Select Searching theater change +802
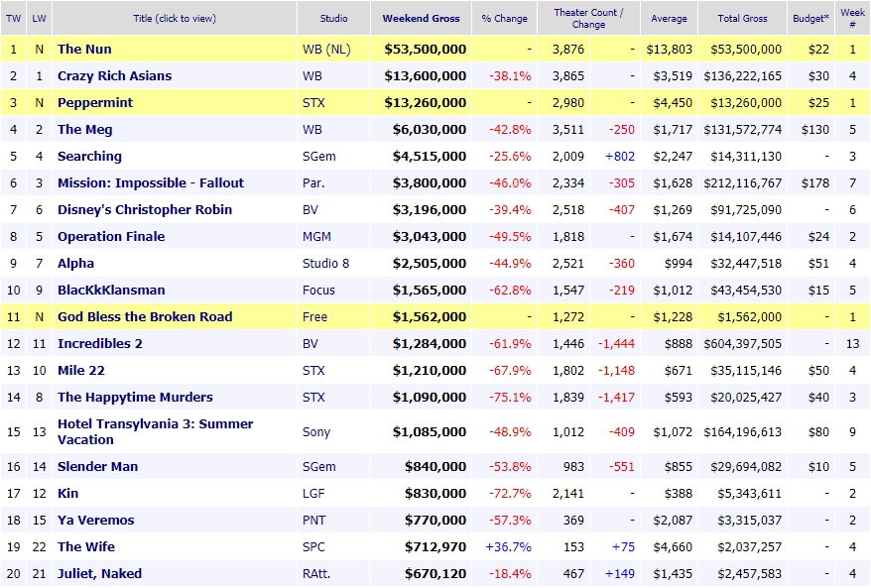Screen dimensions: 871x588 [620, 156]
